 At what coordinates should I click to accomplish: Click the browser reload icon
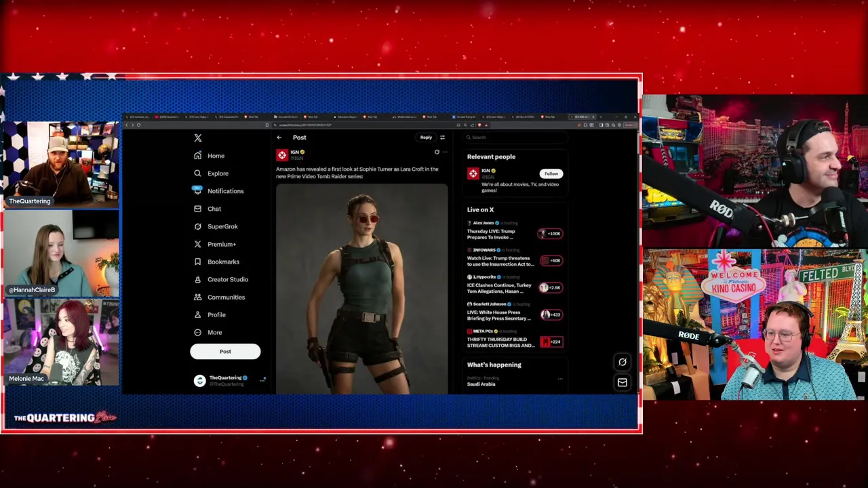pyautogui.click(x=138, y=125)
